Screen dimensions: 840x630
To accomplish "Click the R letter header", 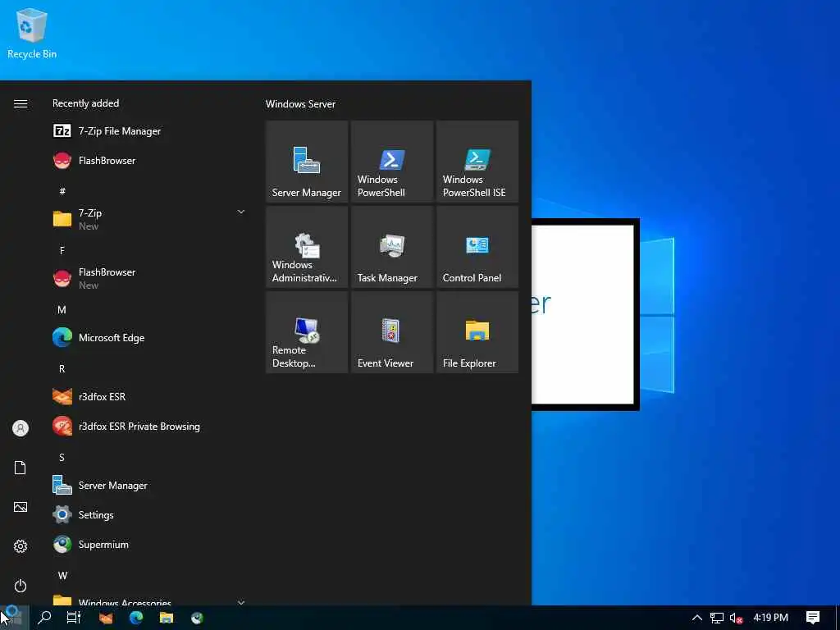I will [62, 368].
